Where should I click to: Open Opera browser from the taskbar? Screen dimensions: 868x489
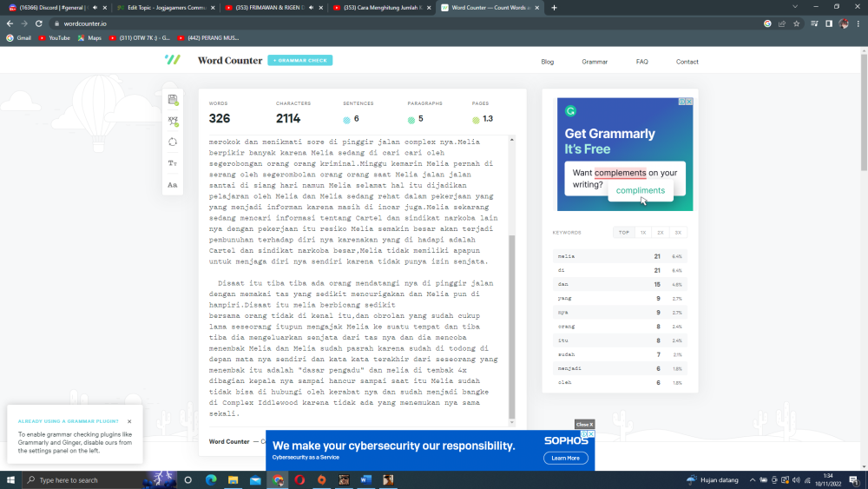pyautogui.click(x=299, y=480)
